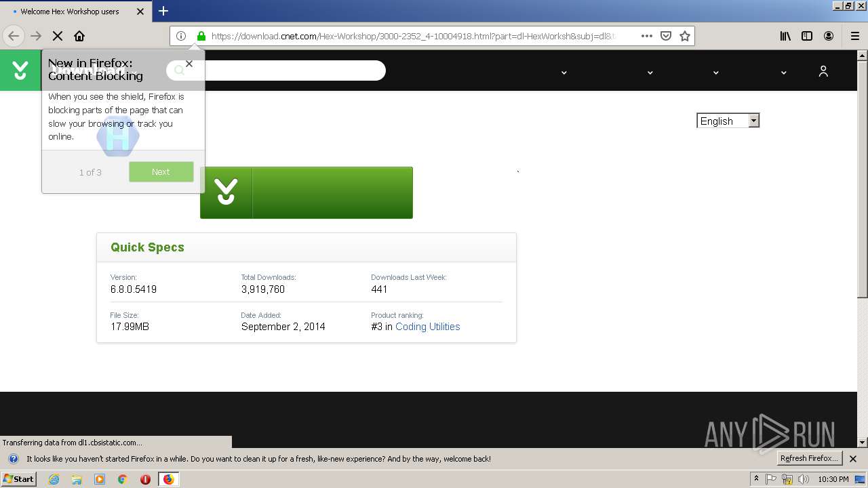Switch to Firefox in the taskbar
This screenshot has height=488, width=868.
(168, 479)
